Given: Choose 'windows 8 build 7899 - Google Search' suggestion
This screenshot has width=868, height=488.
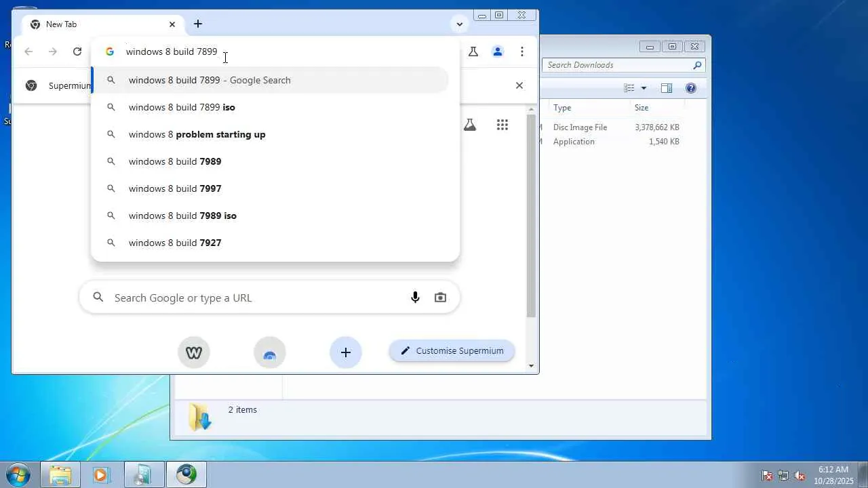Looking at the screenshot, I should 270,80.
